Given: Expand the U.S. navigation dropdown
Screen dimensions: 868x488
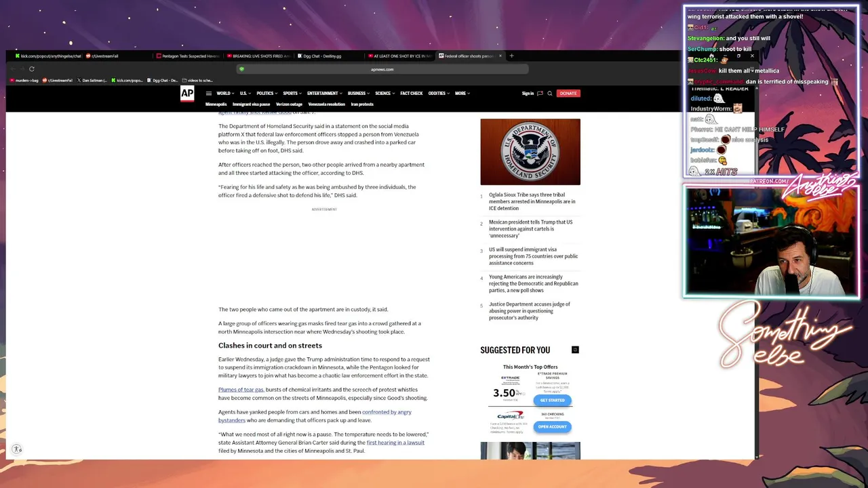Looking at the screenshot, I should 245,94.
